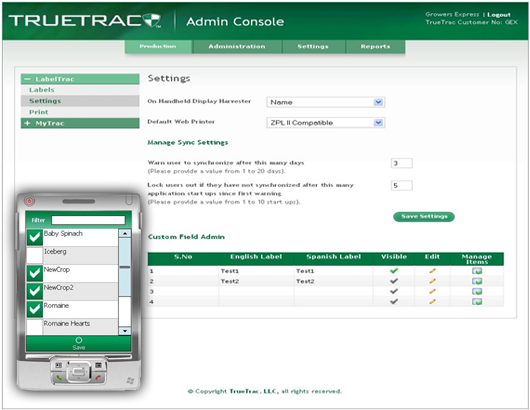This screenshot has width=530, height=410.
Task: Click the Save Settings button
Action: [424, 216]
